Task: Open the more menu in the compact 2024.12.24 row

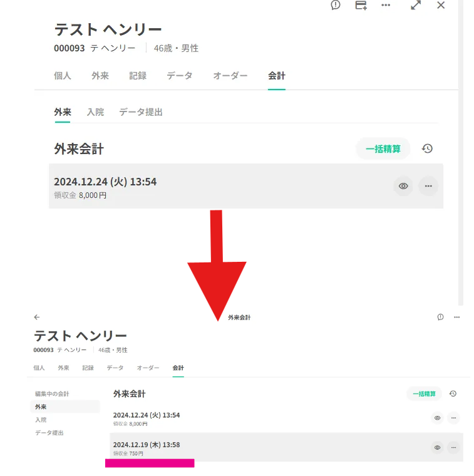Action: click(453, 418)
